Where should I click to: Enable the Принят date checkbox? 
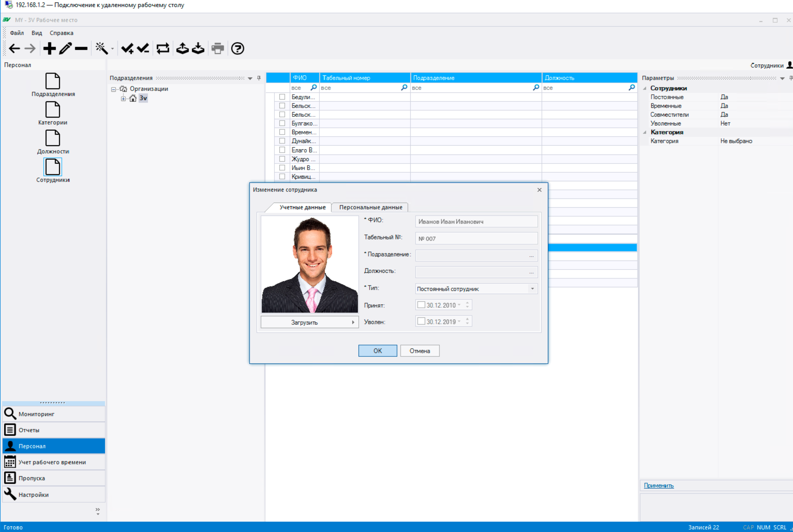point(421,305)
